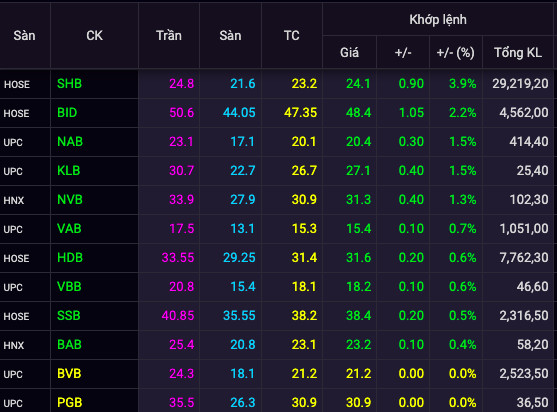557x412 pixels.
Task: Click the Trần column header
Action: pyautogui.click(x=169, y=36)
